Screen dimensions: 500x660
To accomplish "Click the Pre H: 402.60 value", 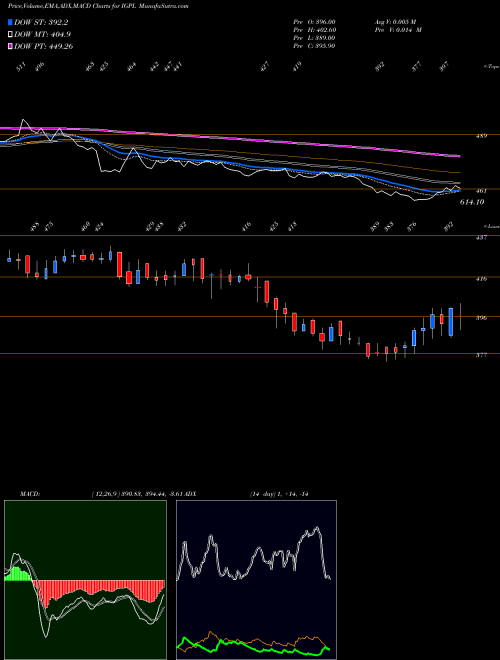I will 314,30.
